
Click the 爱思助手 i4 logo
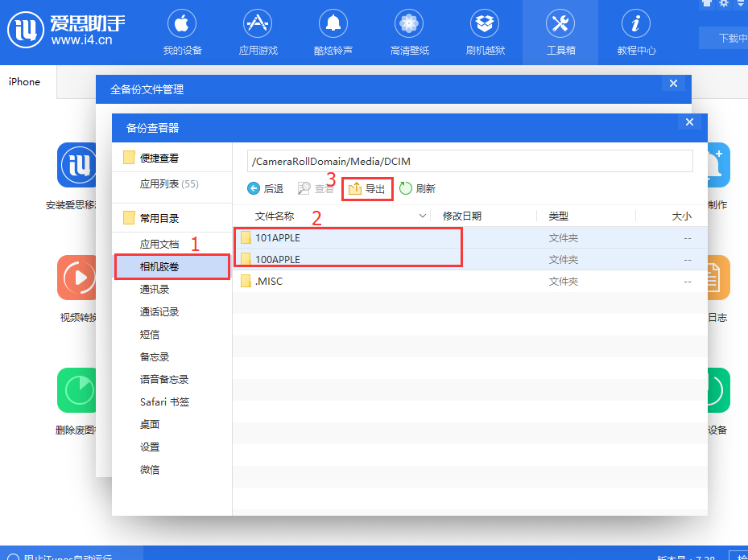26,30
